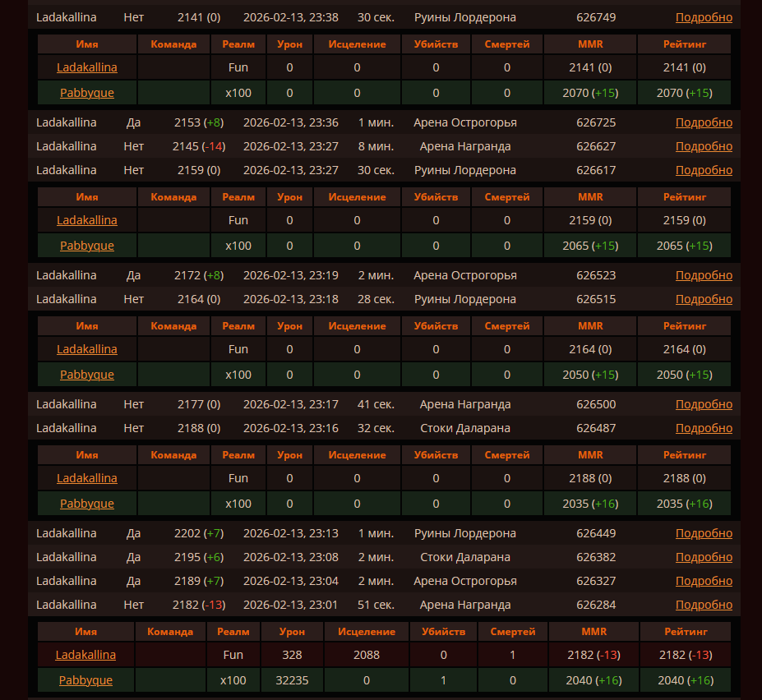Open Подробно link for match 626284
The image size is (762, 700).
tap(704, 605)
